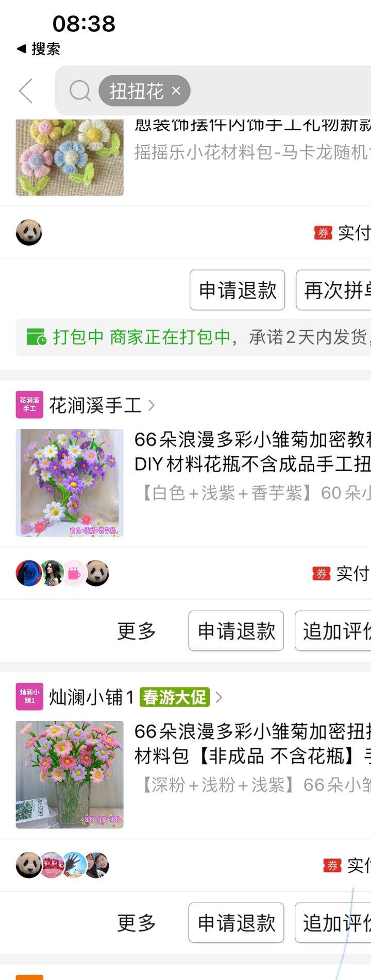Tap green 打包中 package status icon
The image size is (371, 980).
point(36,337)
